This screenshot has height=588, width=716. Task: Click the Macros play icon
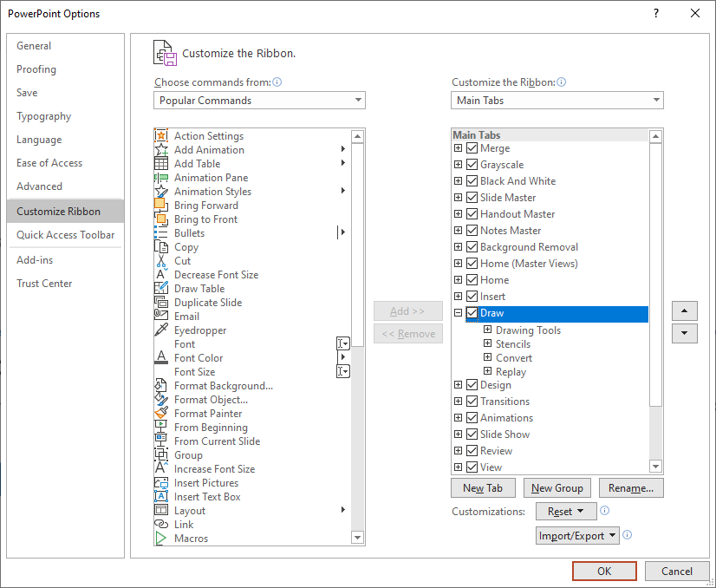pyautogui.click(x=160, y=539)
